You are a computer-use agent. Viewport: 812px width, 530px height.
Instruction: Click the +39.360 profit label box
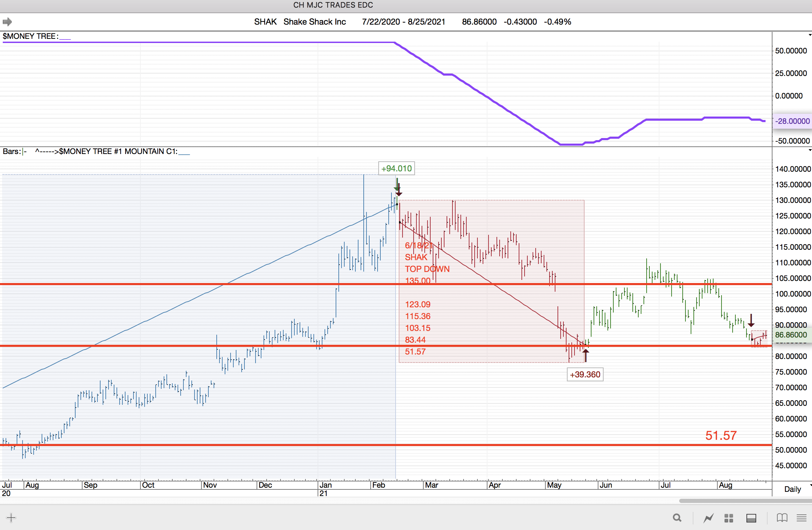pos(585,375)
